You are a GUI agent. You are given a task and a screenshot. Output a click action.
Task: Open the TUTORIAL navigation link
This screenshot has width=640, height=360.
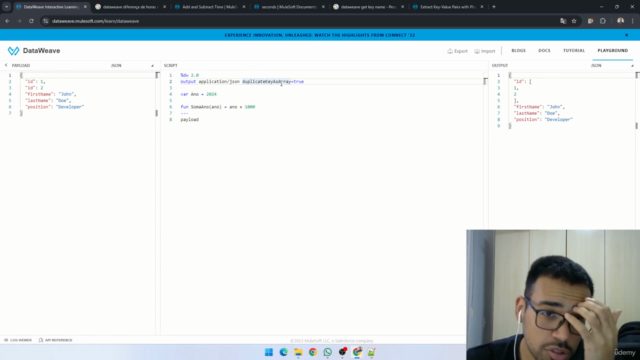(574, 51)
